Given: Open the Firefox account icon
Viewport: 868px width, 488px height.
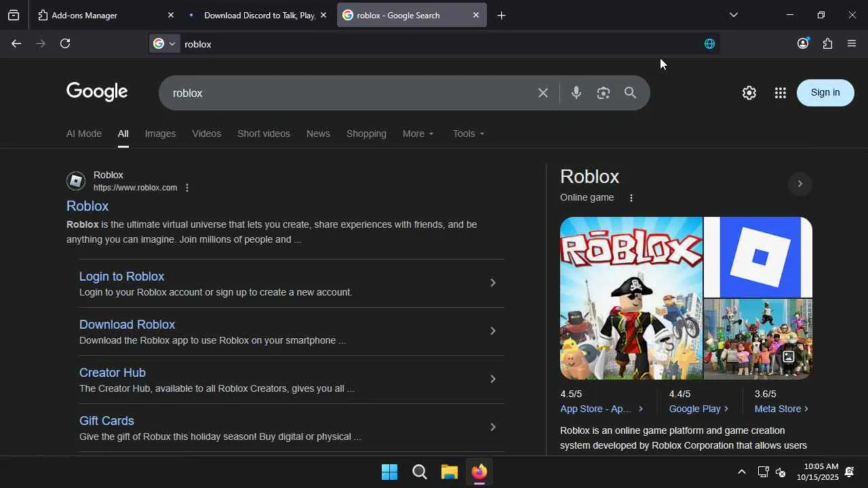Looking at the screenshot, I should coord(803,43).
